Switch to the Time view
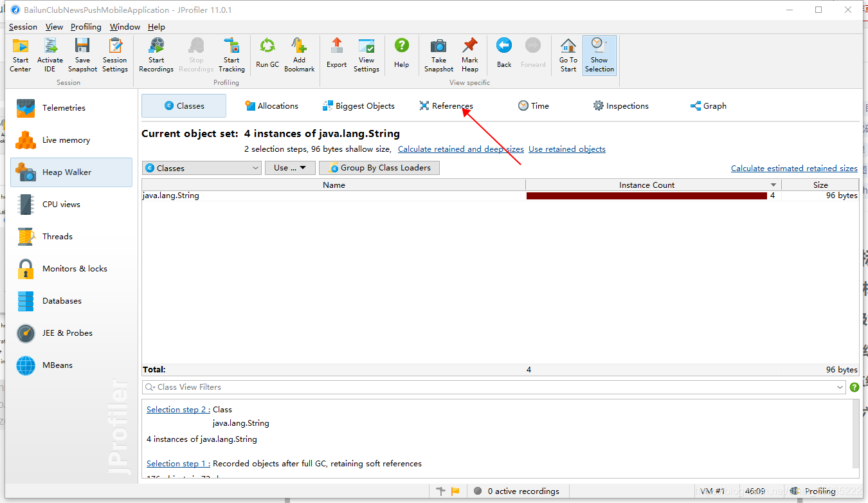 534,106
